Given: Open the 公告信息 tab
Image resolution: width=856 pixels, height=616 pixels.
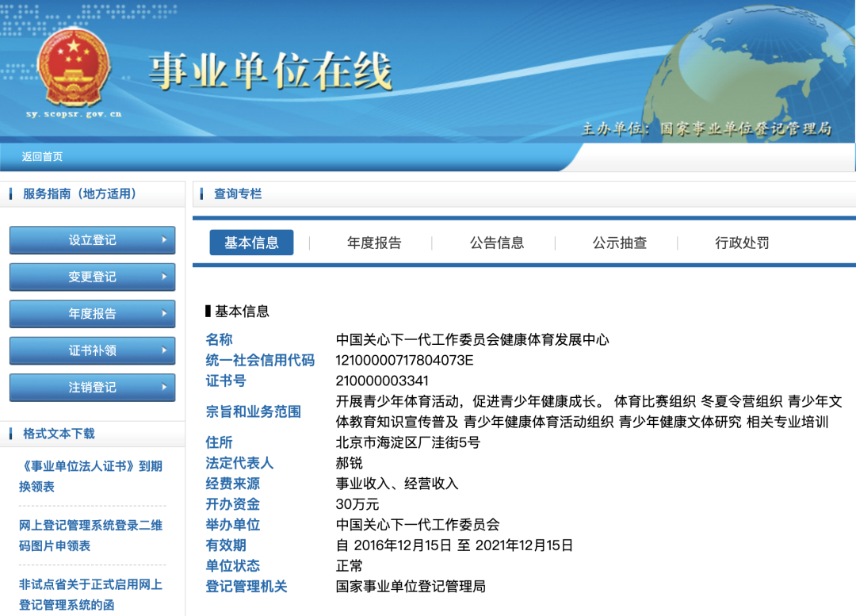Looking at the screenshot, I should [x=496, y=243].
